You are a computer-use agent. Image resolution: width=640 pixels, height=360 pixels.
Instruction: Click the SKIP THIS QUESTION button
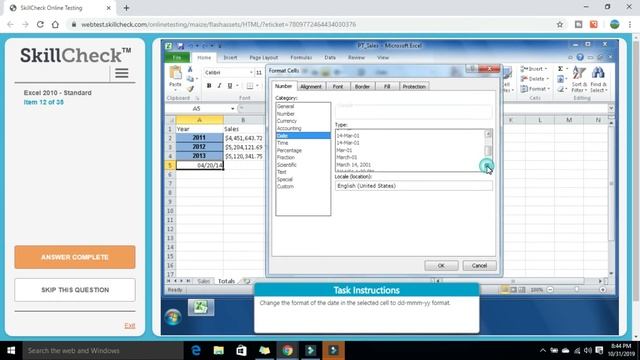point(75,290)
